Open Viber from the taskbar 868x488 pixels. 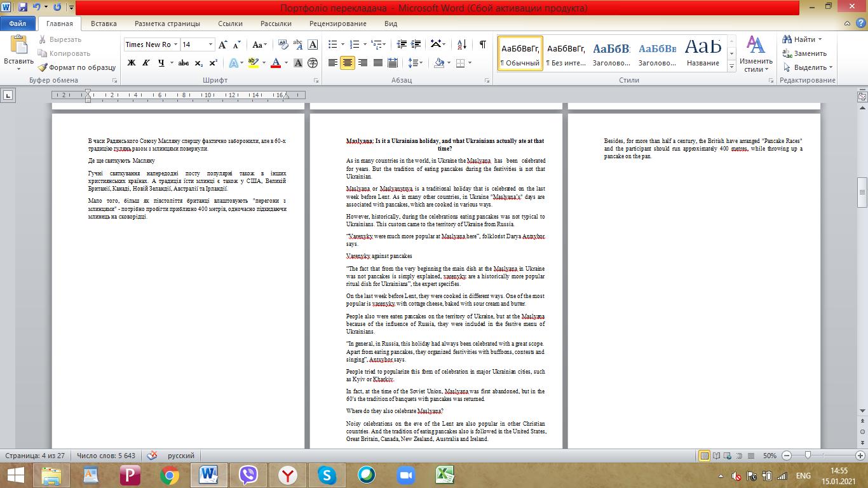[x=249, y=475]
